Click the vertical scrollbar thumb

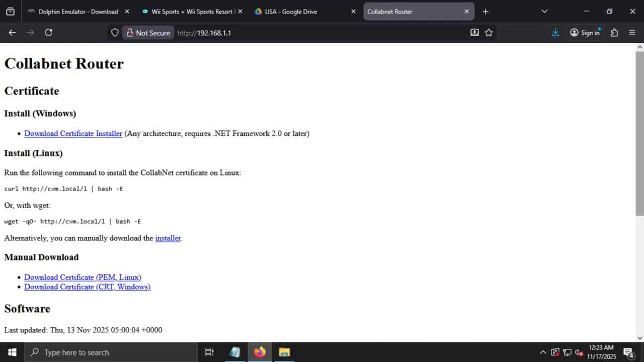pos(640,134)
